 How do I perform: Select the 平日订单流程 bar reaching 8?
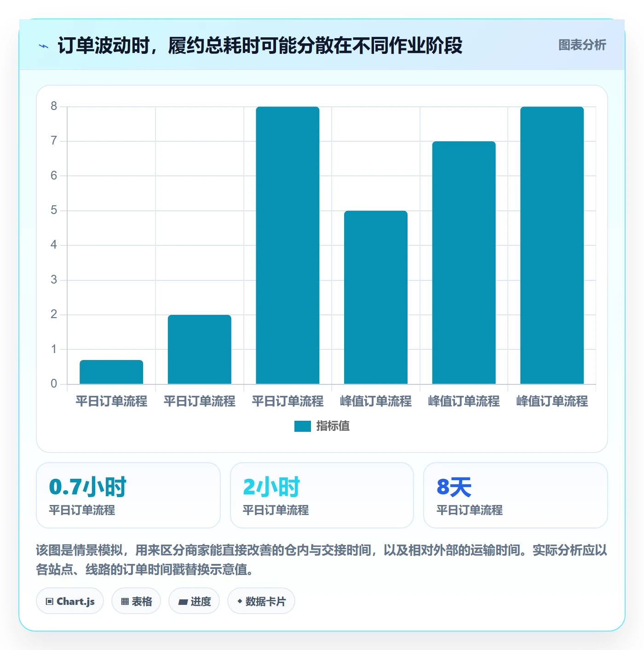(287, 245)
